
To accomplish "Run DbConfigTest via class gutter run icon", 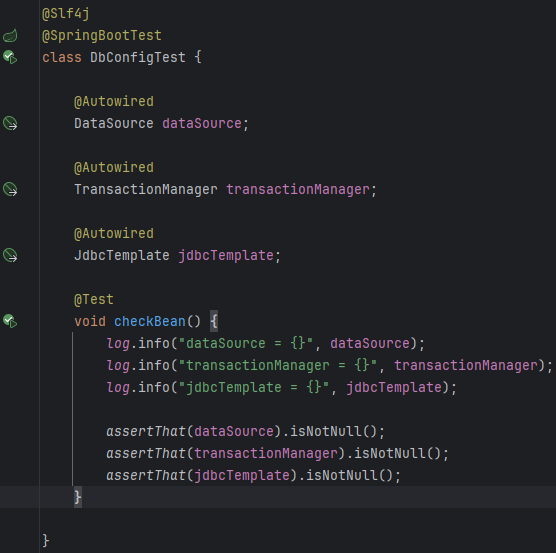I will click(x=10, y=57).
